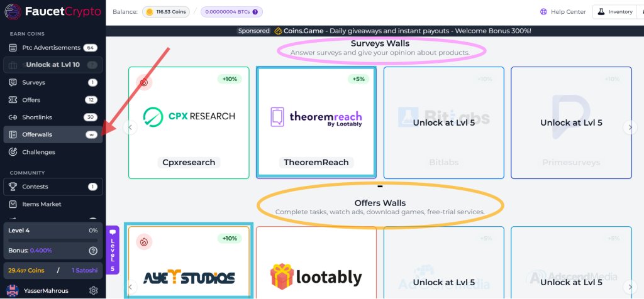Click the +10% badge on Cpxresearch
This screenshot has width=644, height=299.
click(x=230, y=79)
